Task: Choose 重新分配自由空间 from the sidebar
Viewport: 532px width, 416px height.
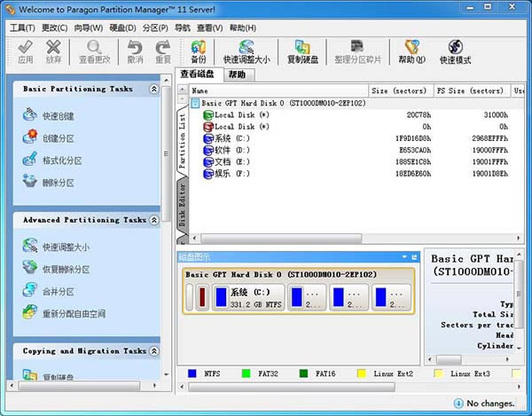Action: pyautogui.click(x=73, y=314)
